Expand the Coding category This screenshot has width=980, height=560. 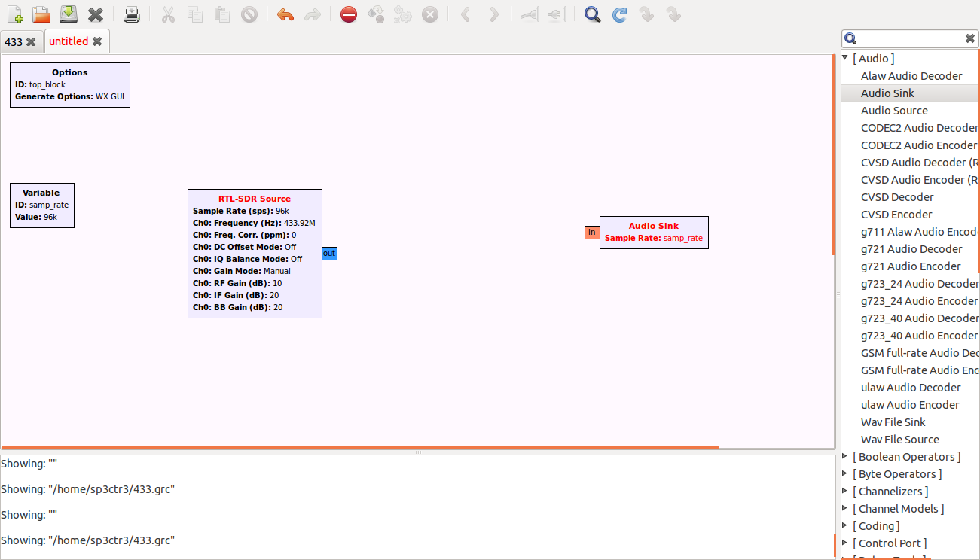[845, 525]
